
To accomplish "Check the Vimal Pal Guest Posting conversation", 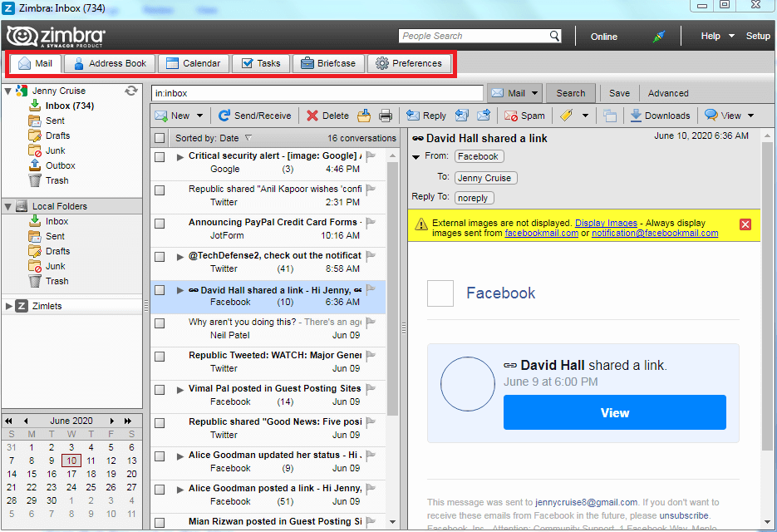I will coord(160,390).
